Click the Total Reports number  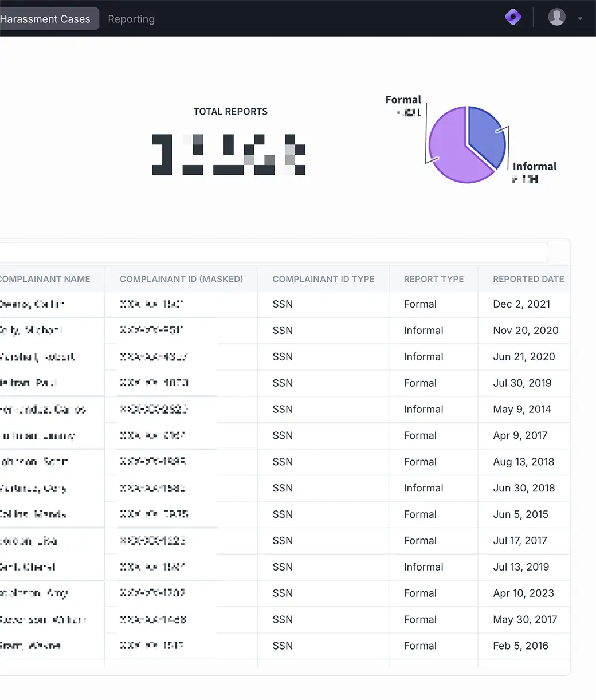pos(229,155)
